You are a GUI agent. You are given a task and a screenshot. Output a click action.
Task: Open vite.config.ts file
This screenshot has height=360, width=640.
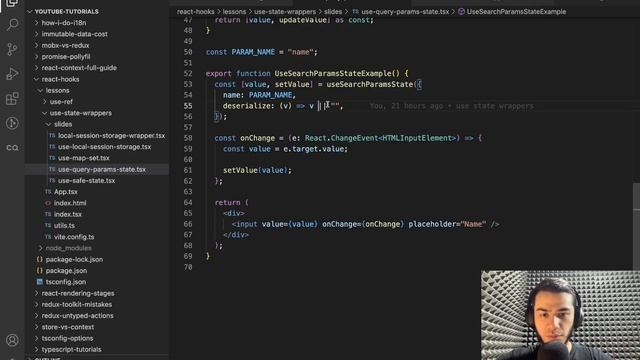click(74, 237)
